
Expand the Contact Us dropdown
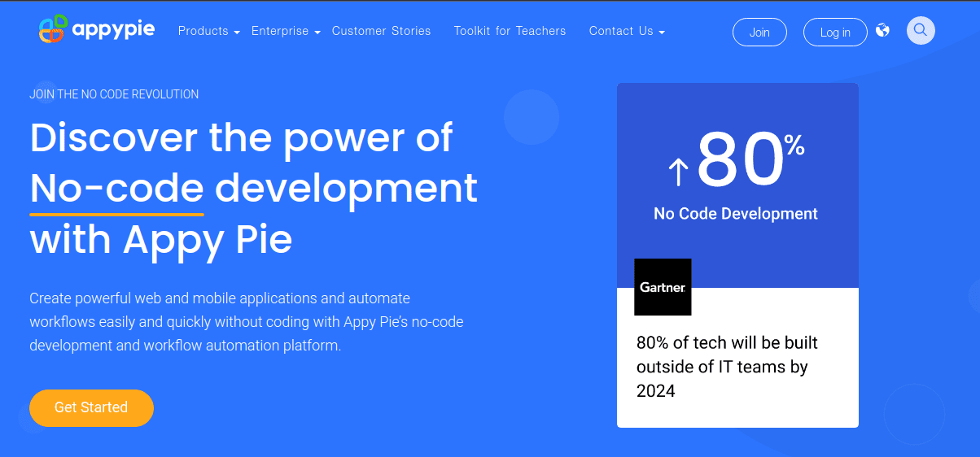tap(627, 31)
